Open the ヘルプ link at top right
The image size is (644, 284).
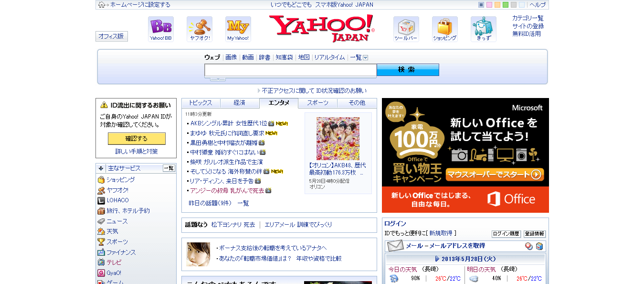coord(537,5)
